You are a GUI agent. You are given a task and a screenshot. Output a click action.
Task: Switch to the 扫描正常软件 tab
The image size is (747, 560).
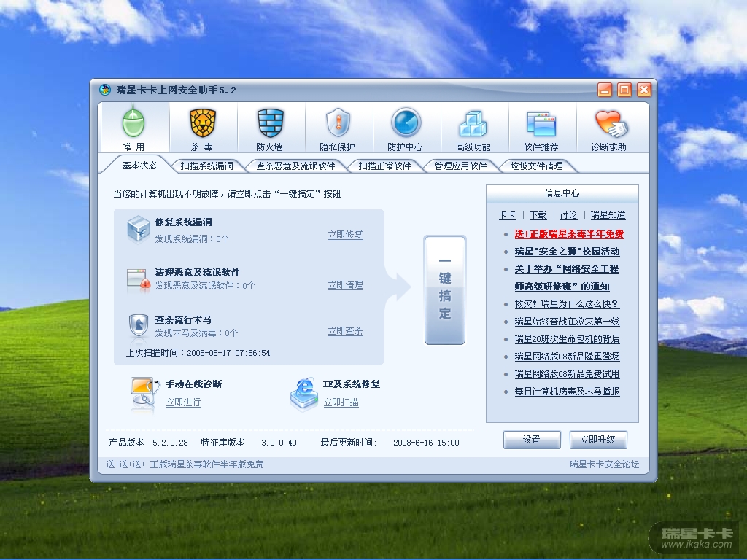coord(384,166)
